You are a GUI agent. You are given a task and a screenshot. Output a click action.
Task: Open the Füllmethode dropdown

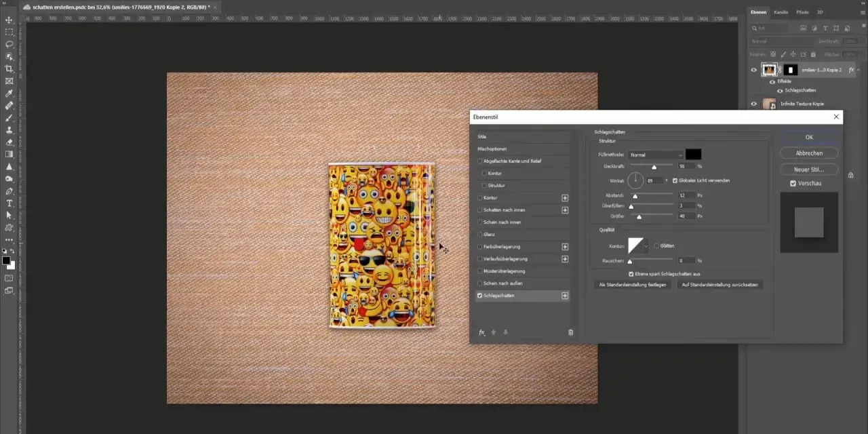656,155
